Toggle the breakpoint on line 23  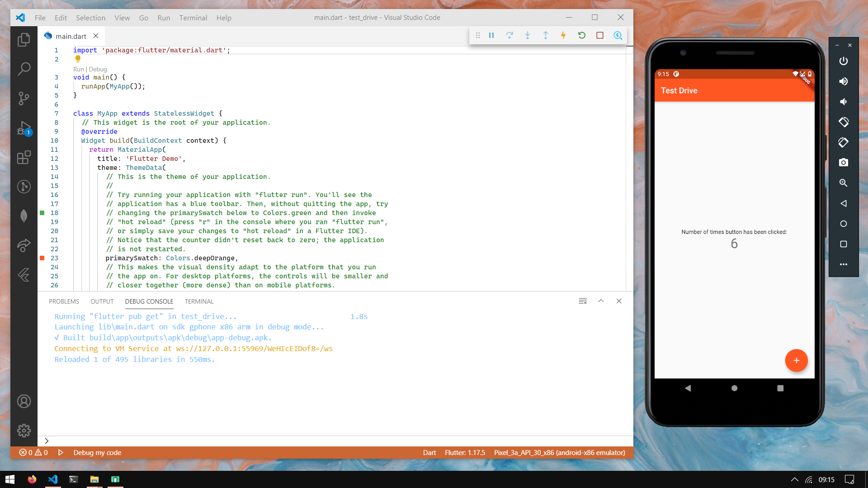[42, 258]
